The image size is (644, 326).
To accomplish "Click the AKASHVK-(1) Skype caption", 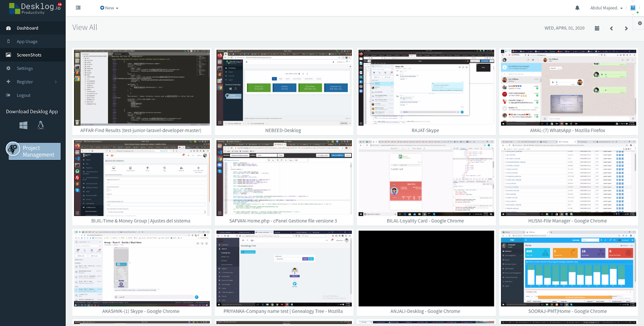I will [141, 312].
